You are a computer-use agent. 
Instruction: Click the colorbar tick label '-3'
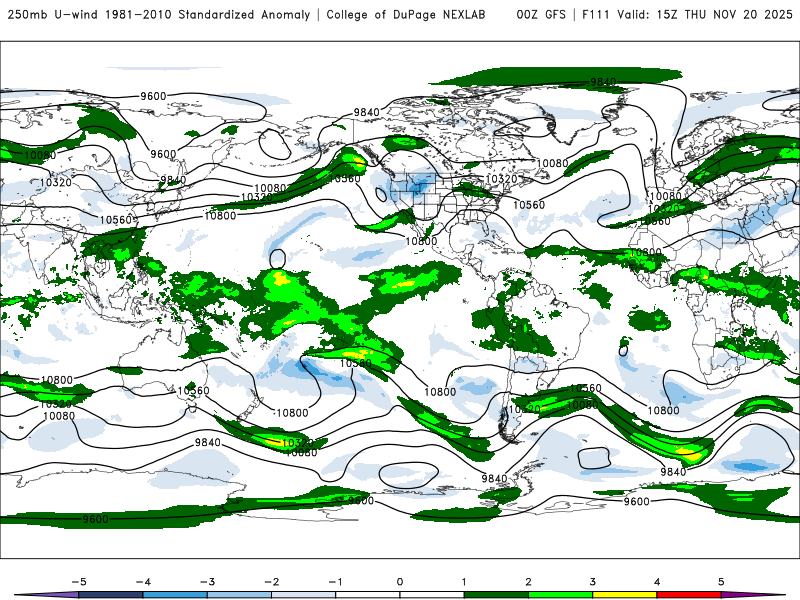207,582
